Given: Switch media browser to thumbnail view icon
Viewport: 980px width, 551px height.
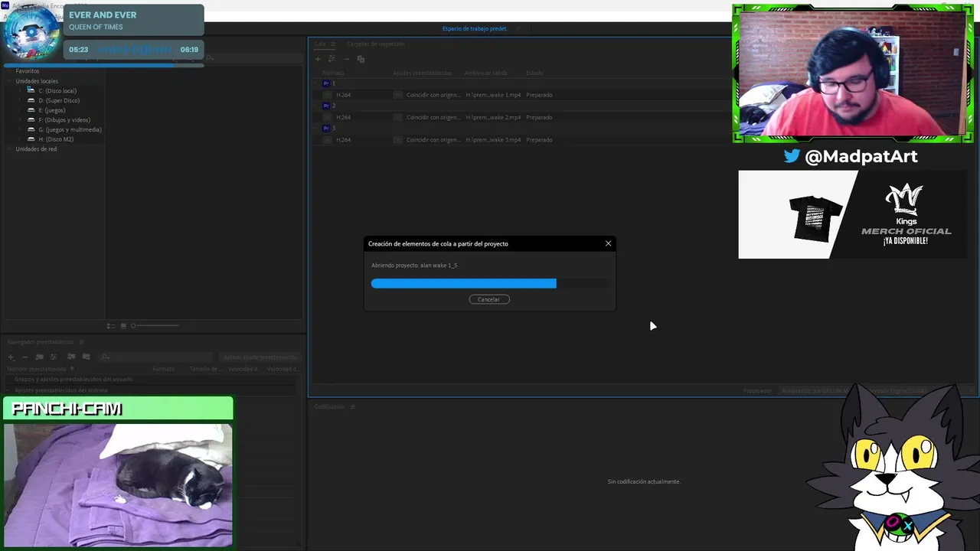Looking at the screenshot, I should (123, 326).
